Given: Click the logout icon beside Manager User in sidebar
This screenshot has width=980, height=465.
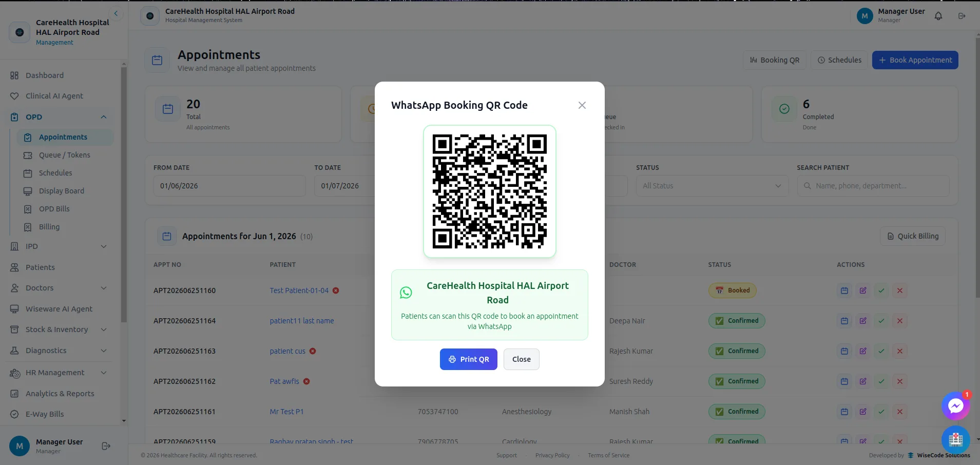Looking at the screenshot, I should (106, 446).
